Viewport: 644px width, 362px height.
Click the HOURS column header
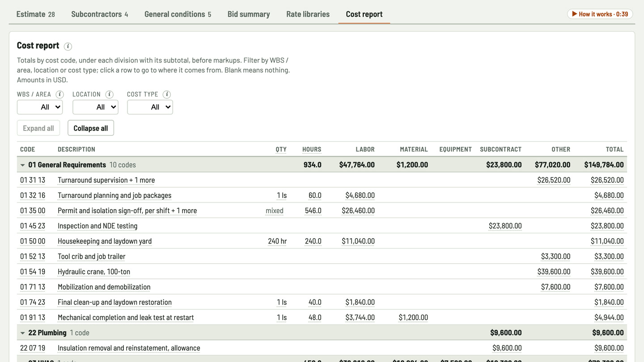click(x=312, y=149)
